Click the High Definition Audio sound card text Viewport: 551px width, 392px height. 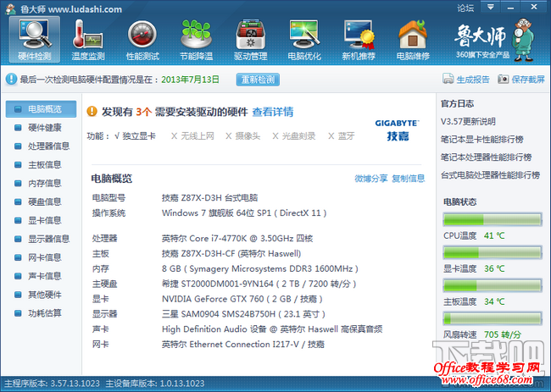(x=272, y=329)
